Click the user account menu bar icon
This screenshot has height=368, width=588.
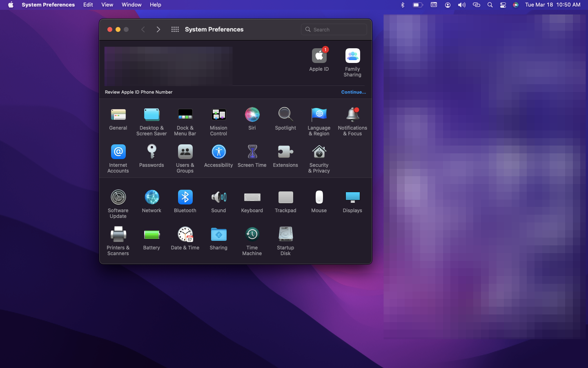(448, 5)
